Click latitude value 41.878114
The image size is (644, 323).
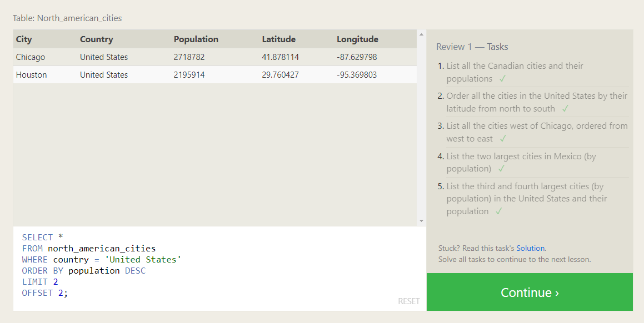pyautogui.click(x=280, y=57)
